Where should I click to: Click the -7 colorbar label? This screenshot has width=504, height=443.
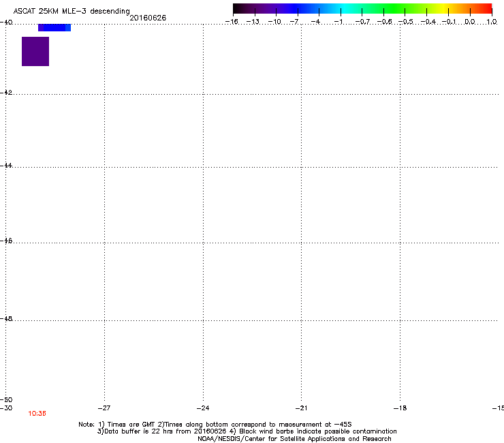click(x=294, y=22)
